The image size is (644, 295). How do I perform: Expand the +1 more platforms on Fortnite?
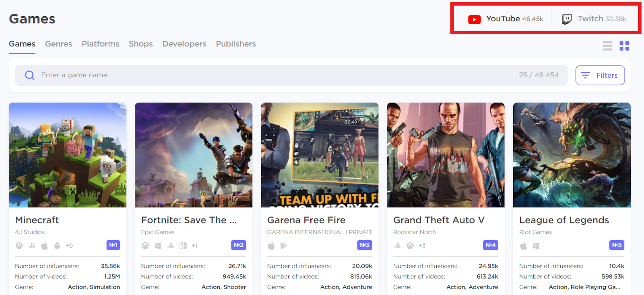click(x=194, y=245)
